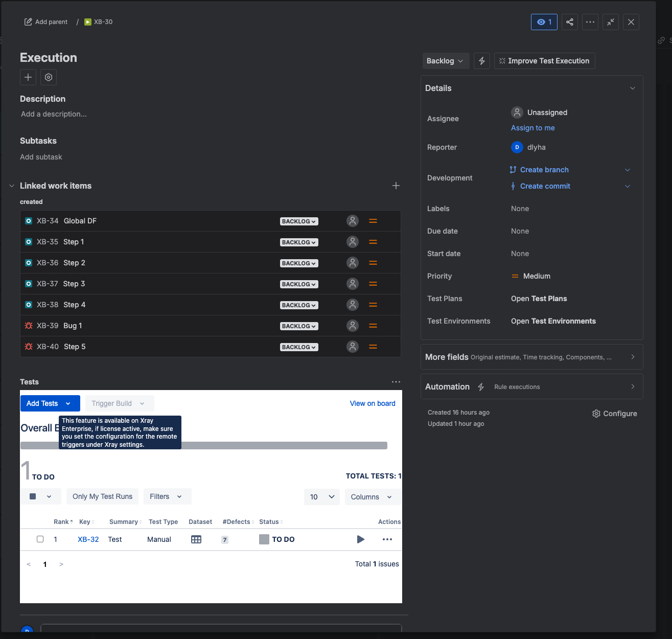Click the apps hexagon icon under Execution title
Viewport: 672px width, 639px height.
pos(49,77)
